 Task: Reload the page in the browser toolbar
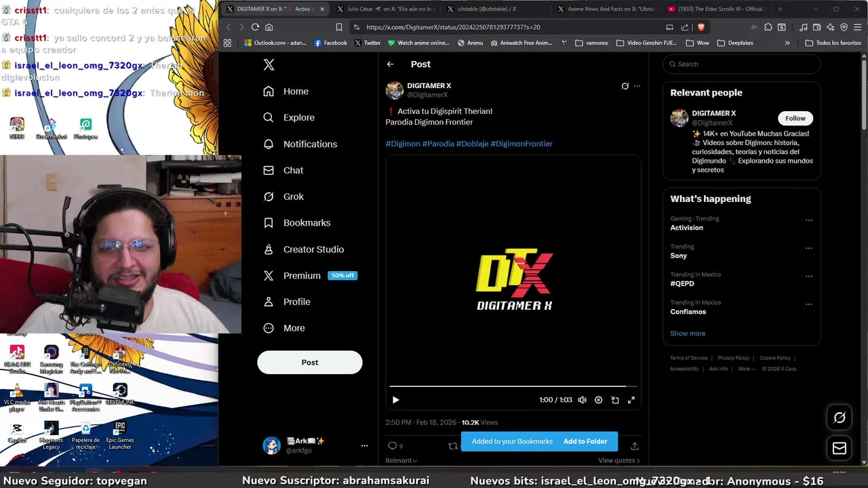point(255,27)
